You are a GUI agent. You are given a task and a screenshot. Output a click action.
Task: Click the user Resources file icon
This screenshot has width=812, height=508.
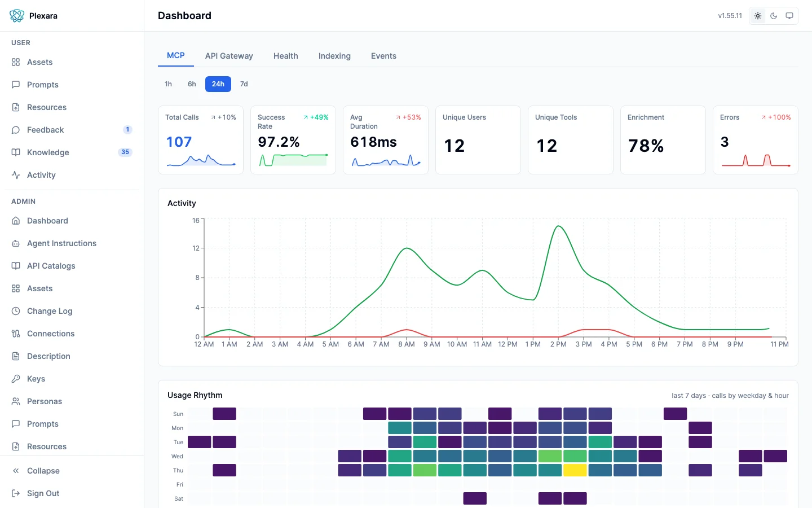pos(16,107)
